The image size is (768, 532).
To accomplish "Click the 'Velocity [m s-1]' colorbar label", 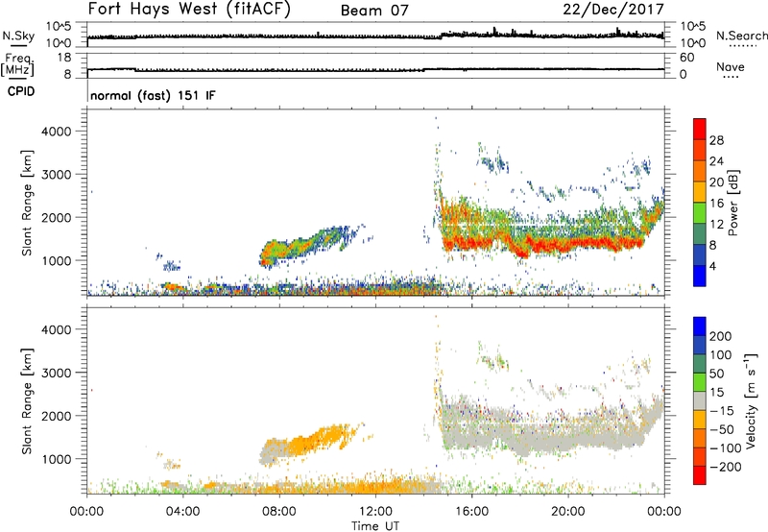I will click(751, 400).
